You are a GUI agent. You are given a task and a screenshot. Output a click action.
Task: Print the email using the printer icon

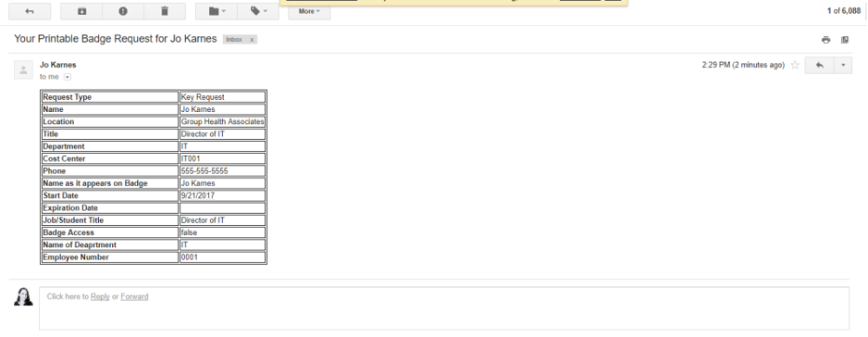pos(826,40)
